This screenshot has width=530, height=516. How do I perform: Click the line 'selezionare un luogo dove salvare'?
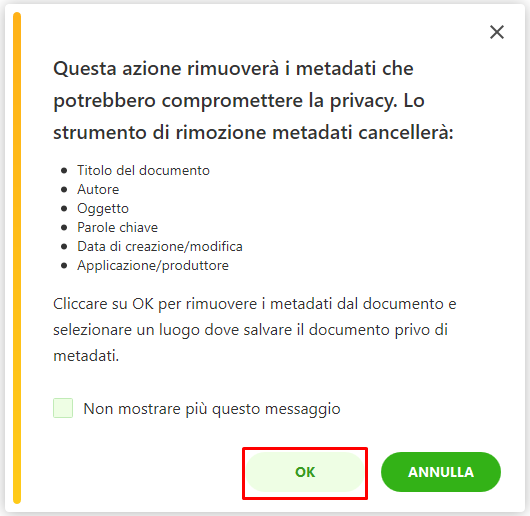(x=172, y=329)
